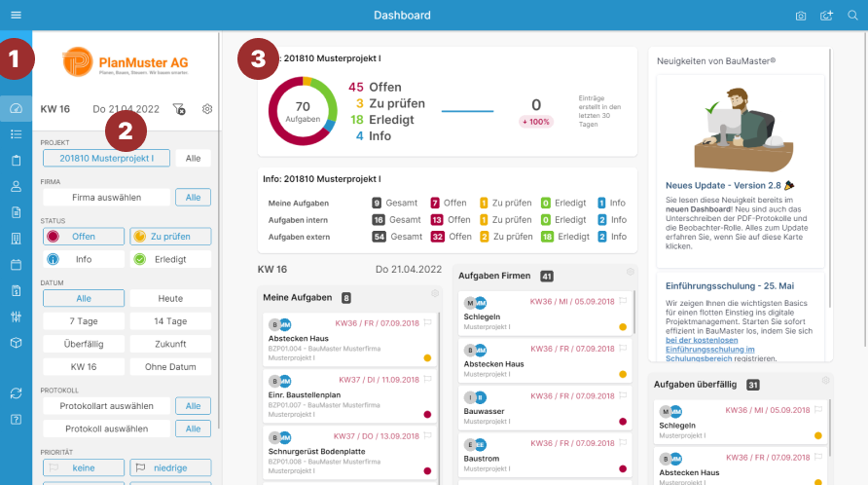The height and width of the screenshot is (485, 868).
Task: Select Ohne Datum date filter
Action: click(170, 366)
